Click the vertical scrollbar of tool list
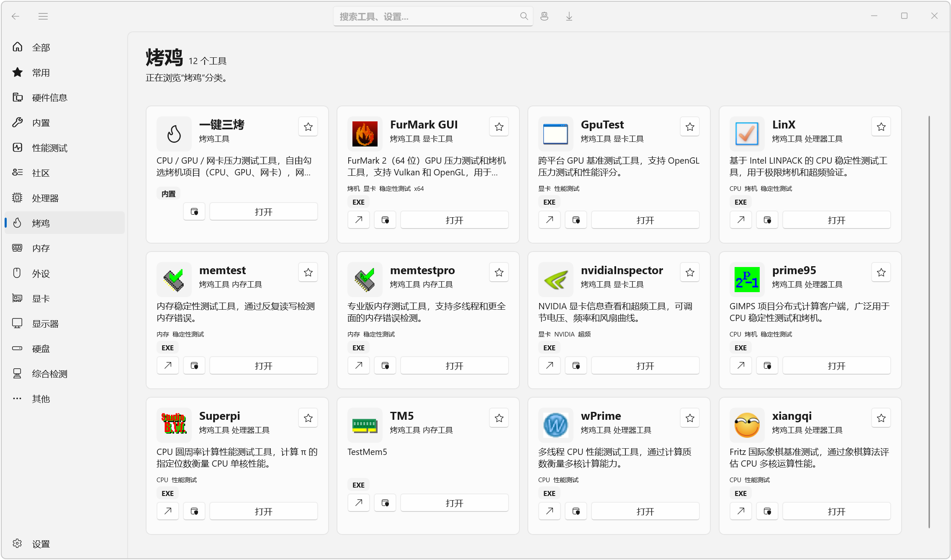 click(x=929, y=321)
